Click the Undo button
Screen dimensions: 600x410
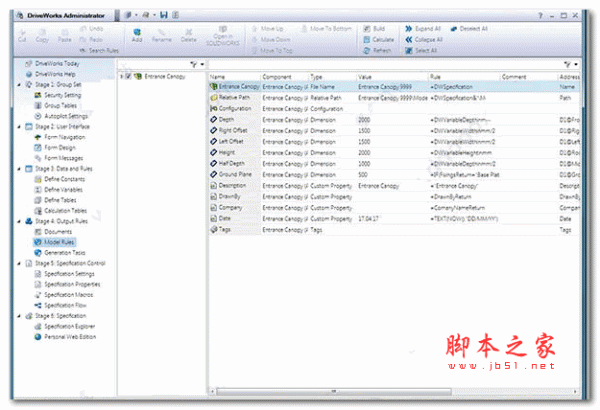91,29
